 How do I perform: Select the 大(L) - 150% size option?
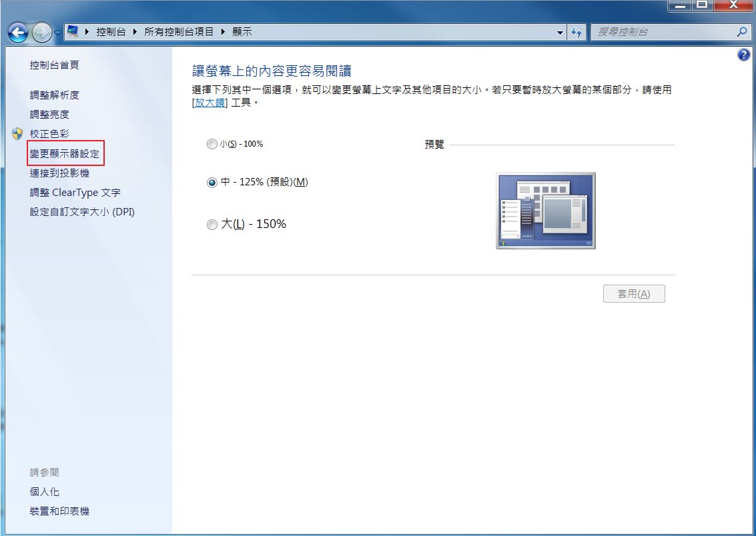pyautogui.click(x=212, y=224)
